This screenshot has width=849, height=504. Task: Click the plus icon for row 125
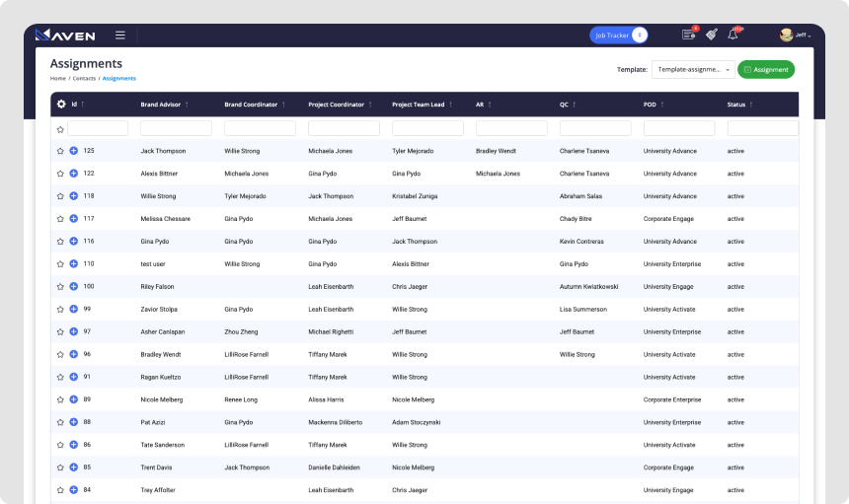pos(74,151)
